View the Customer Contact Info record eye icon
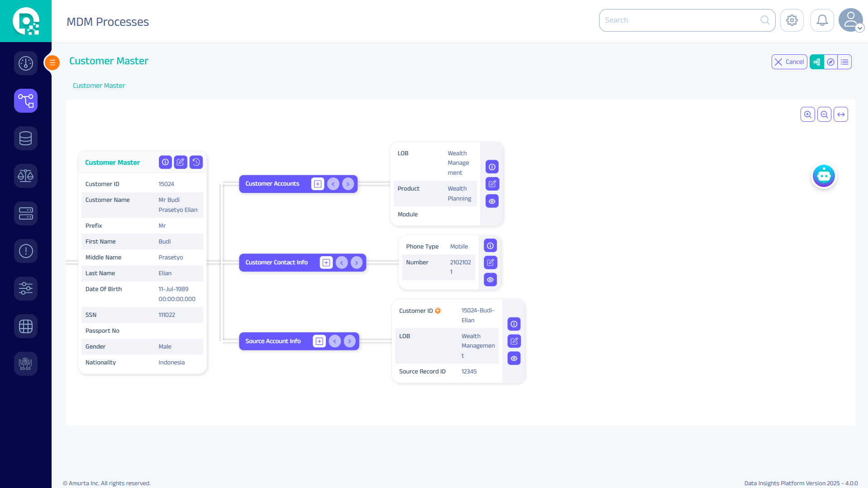868x488 pixels. pos(490,280)
